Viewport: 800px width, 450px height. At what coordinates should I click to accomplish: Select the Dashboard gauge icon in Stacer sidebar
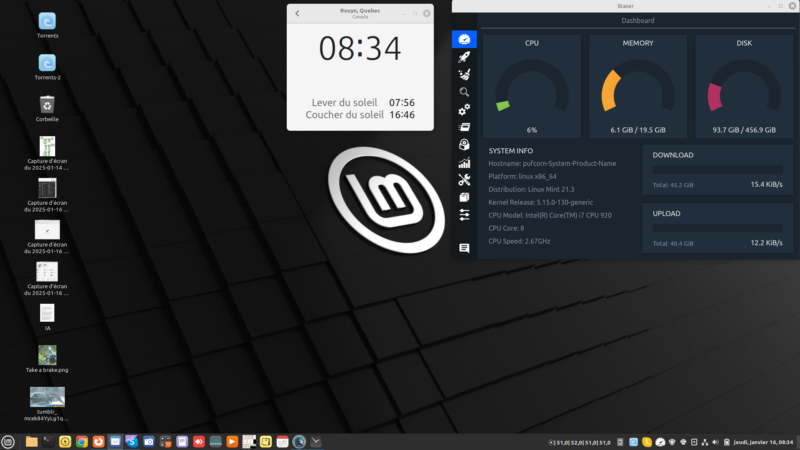(464, 39)
